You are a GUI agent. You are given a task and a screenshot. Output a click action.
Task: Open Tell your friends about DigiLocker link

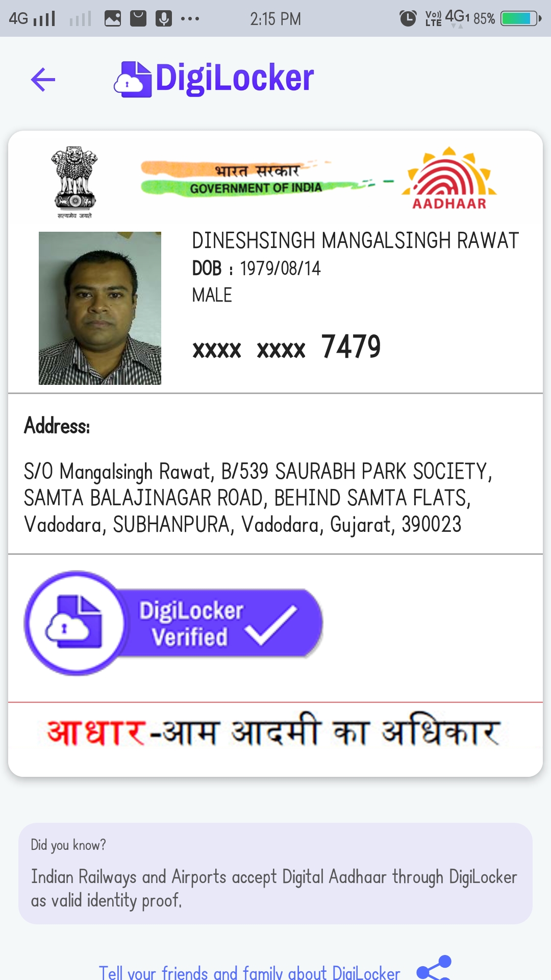[x=249, y=972]
